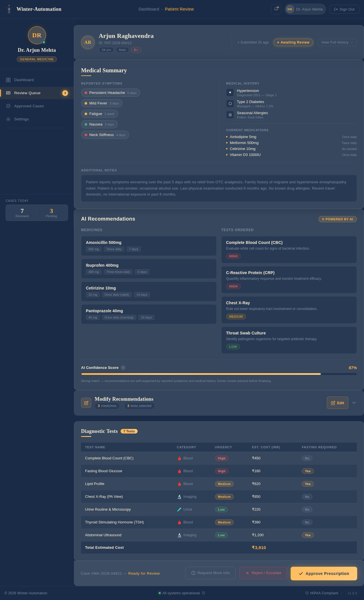
Task: Click the 3 medicines chip
Action: 107,406
